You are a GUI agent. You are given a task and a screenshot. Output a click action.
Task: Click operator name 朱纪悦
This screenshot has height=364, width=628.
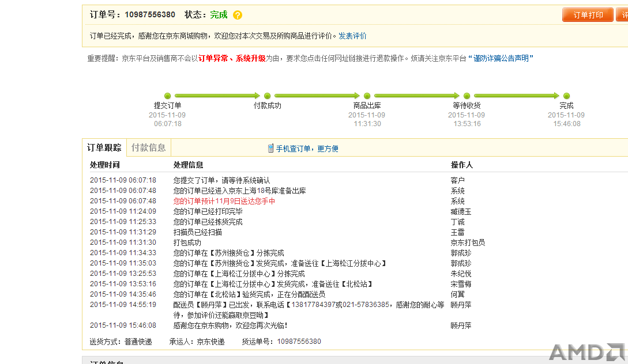coord(461,274)
